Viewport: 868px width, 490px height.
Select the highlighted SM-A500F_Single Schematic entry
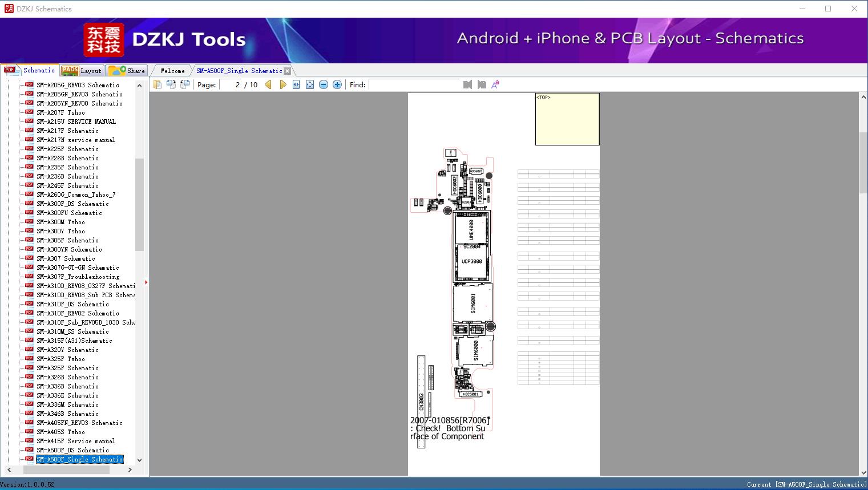[79, 459]
